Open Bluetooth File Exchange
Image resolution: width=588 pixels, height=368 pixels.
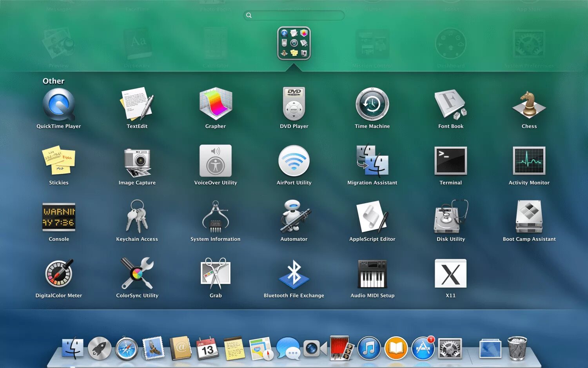(x=294, y=274)
